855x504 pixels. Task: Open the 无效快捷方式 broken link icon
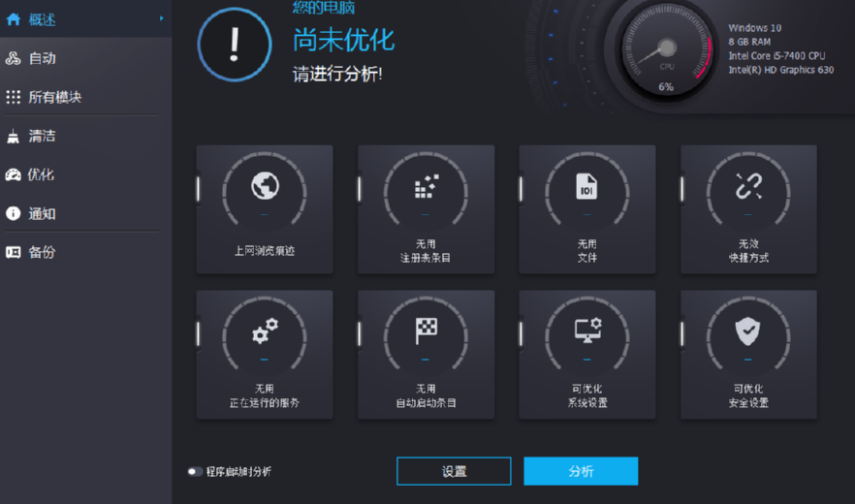(748, 186)
